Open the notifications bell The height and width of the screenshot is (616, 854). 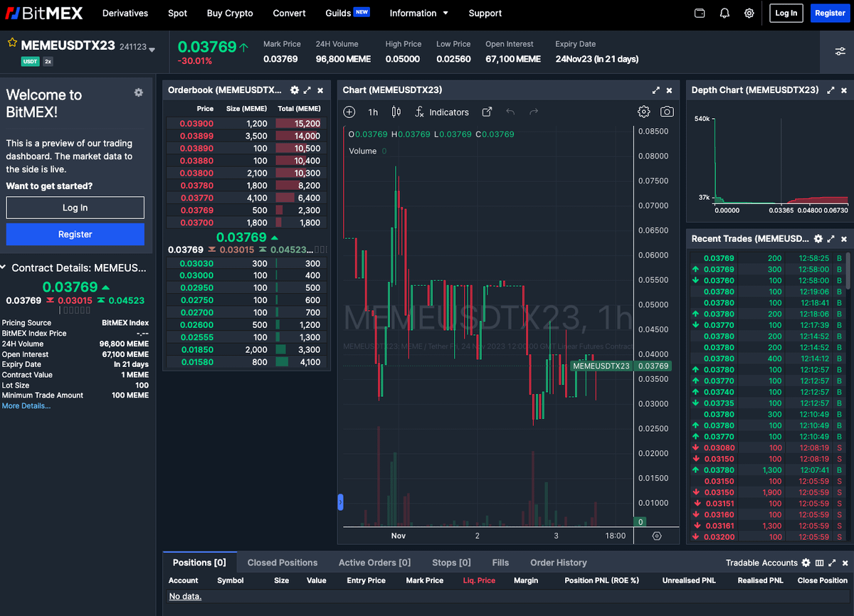click(x=724, y=13)
